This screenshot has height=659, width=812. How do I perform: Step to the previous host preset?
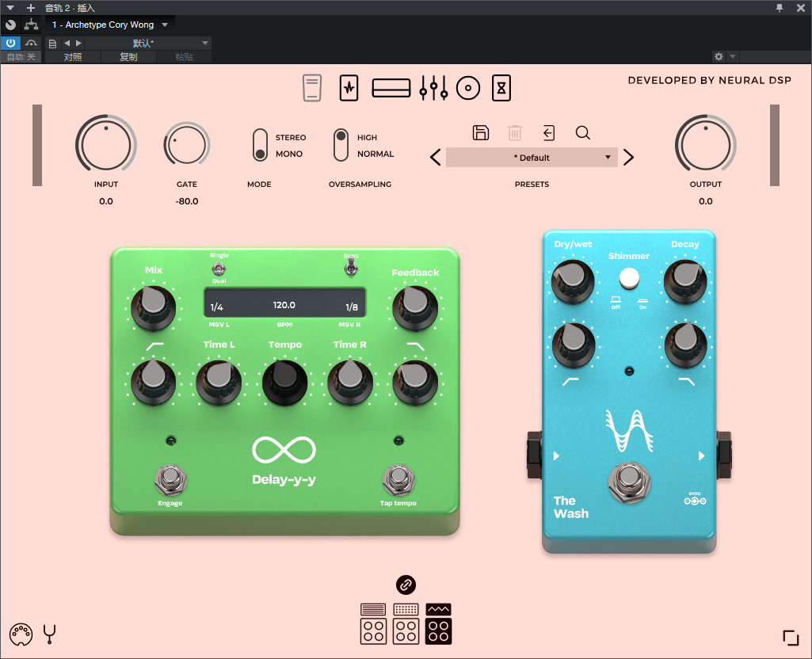[x=67, y=44]
